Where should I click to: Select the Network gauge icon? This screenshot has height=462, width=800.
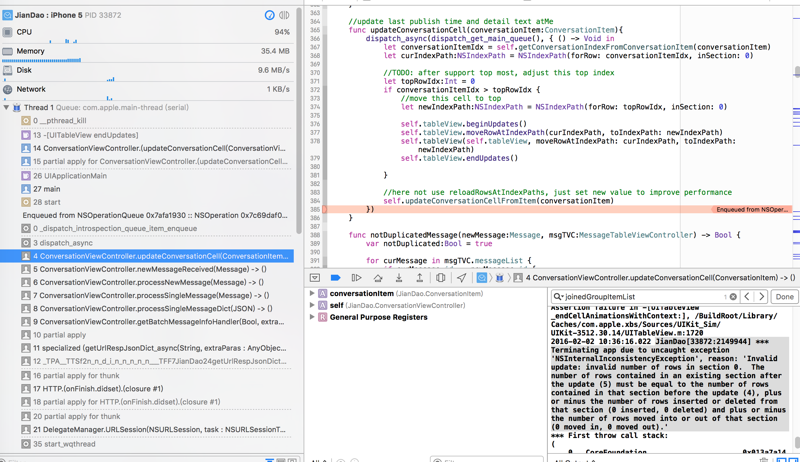(x=7, y=89)
